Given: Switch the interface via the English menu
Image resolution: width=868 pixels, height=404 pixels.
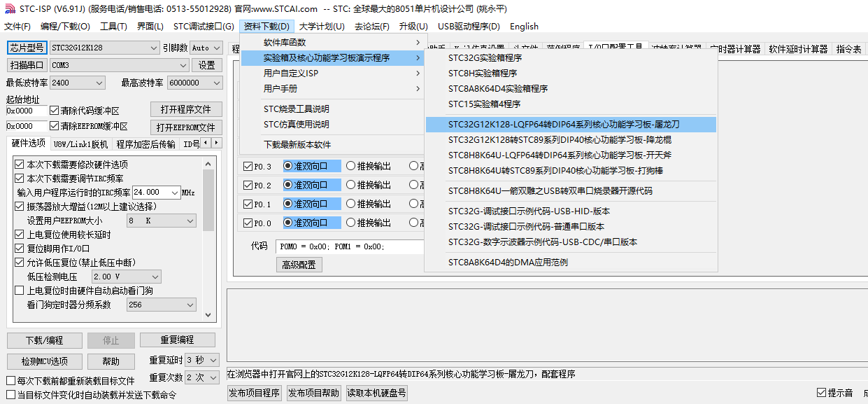Looking at the screenshot, I should point(524,27).
